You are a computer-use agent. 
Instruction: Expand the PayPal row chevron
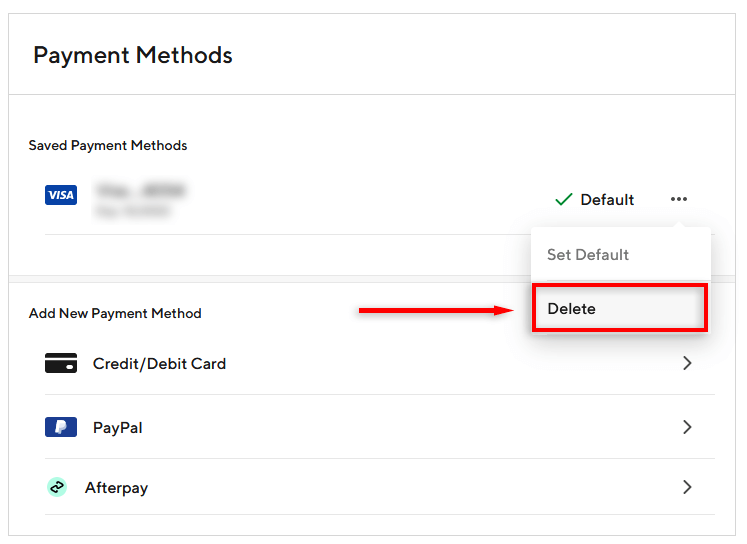click(x=687, y=427)
